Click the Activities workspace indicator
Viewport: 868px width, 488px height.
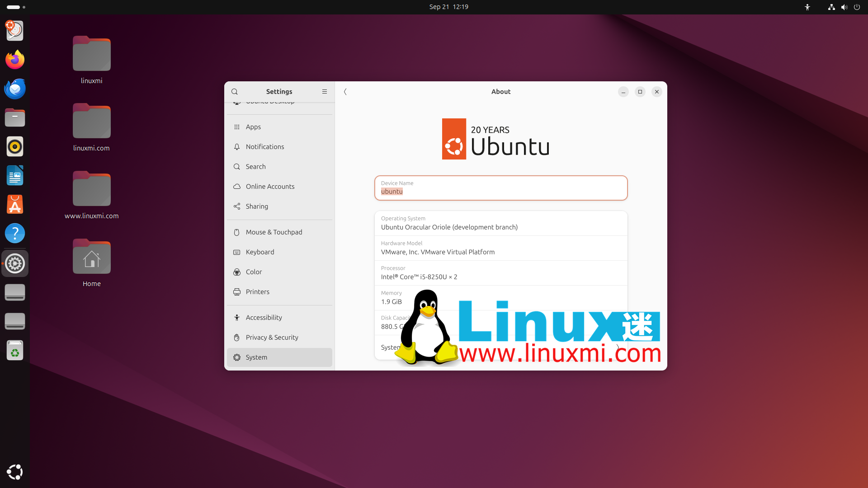[x=16, y=7]
